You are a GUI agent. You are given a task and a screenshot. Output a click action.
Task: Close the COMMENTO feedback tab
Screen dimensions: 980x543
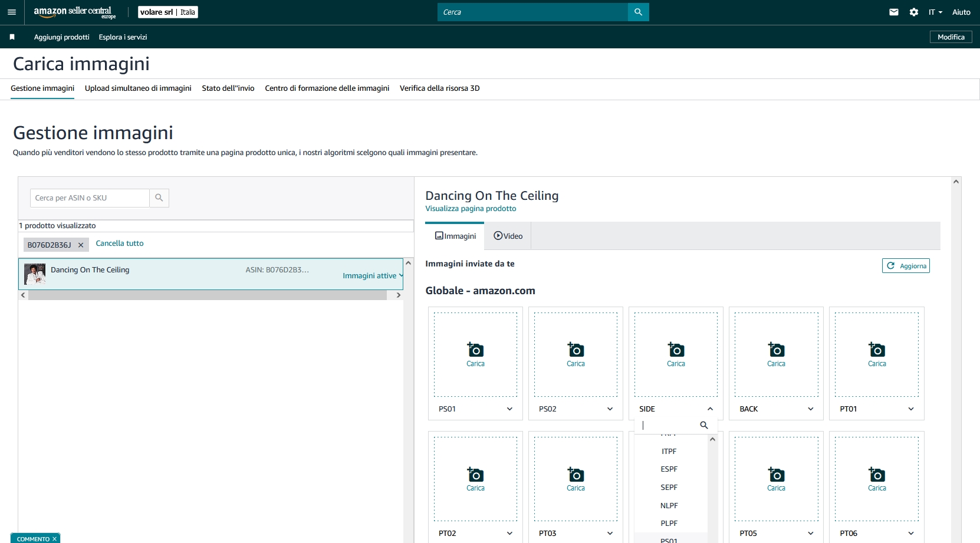pyautogui.click(x=54, y=539)
